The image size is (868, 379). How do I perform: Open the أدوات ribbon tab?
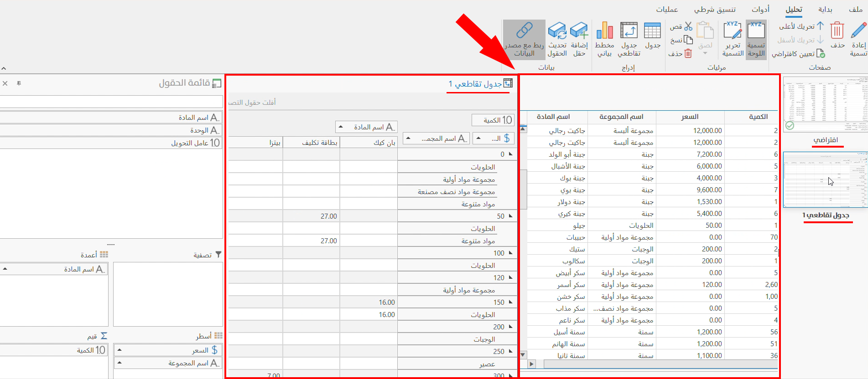pyautogui.click(x=760, y=10)
